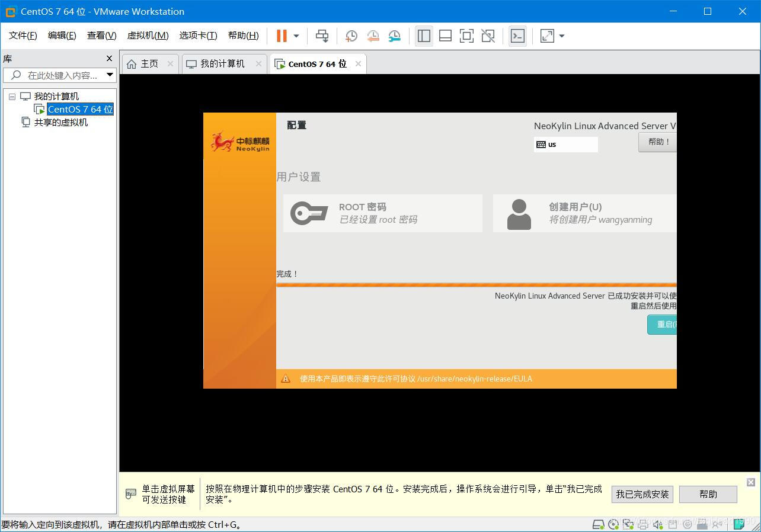Click the 帮助 button in the install hint bar
The image size is (761, 532).
click(x=708, y=494)
